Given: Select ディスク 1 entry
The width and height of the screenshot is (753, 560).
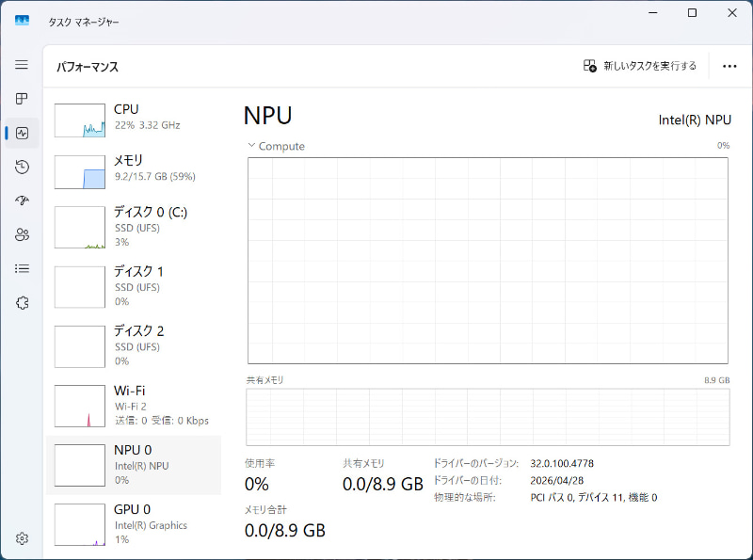Looking at the screenshot, I should (134, 287).
